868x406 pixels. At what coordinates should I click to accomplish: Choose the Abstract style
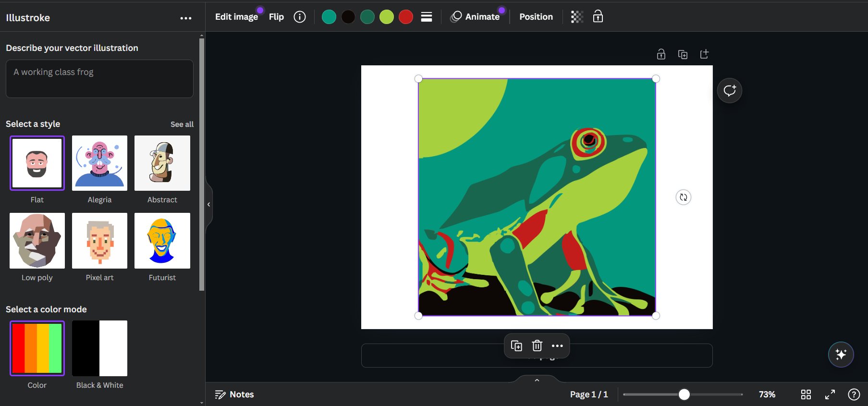[162, 163]
